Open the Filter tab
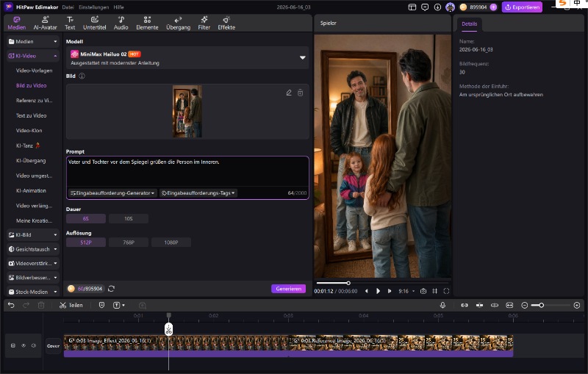This screenshot has height=374, width=588. [204, 24]
